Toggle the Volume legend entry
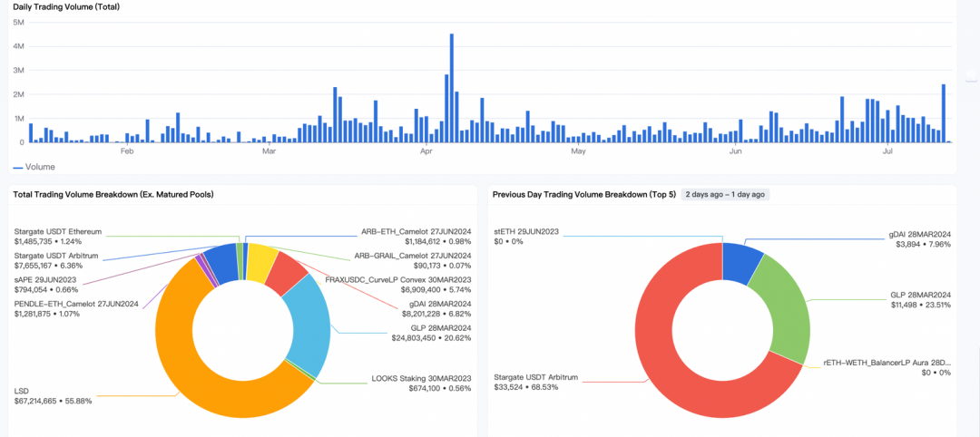The width and height of the screenshot is (980, 437). 34,168
